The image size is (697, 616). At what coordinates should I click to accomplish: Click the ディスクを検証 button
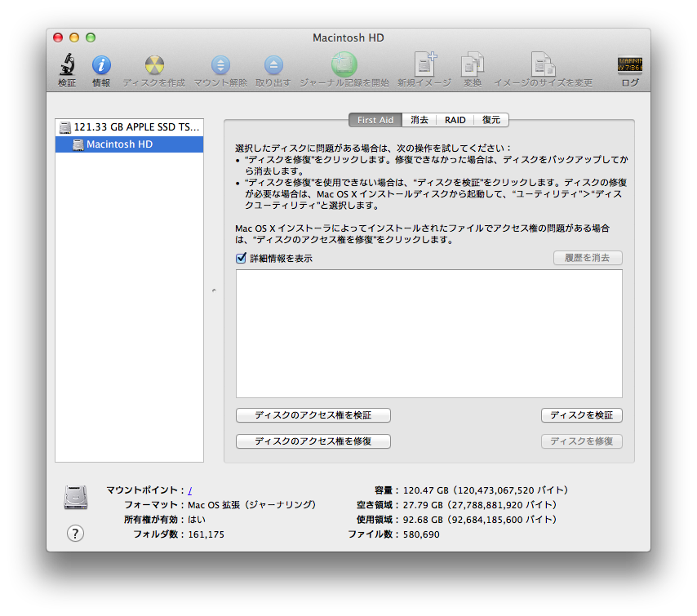[581, 415]
